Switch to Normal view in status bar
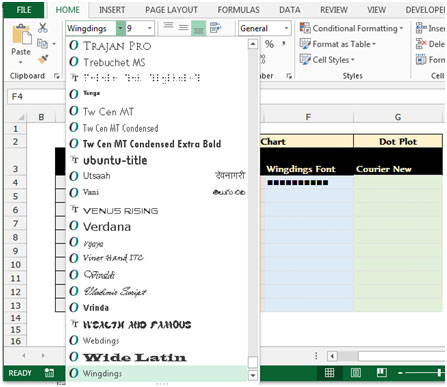 tap(329, 373)
